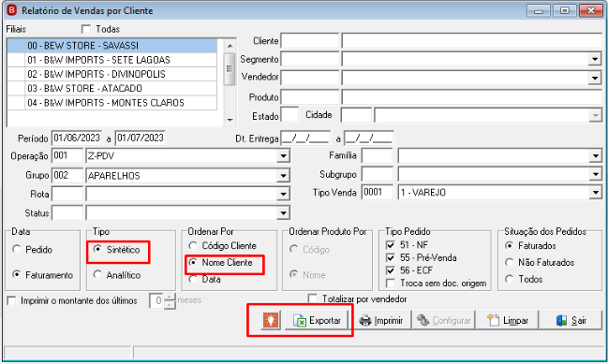Image resolution: width=608 pixels, height=364 pixels.
Task: Click the app logo in the title bar
Action: point(11,10)
